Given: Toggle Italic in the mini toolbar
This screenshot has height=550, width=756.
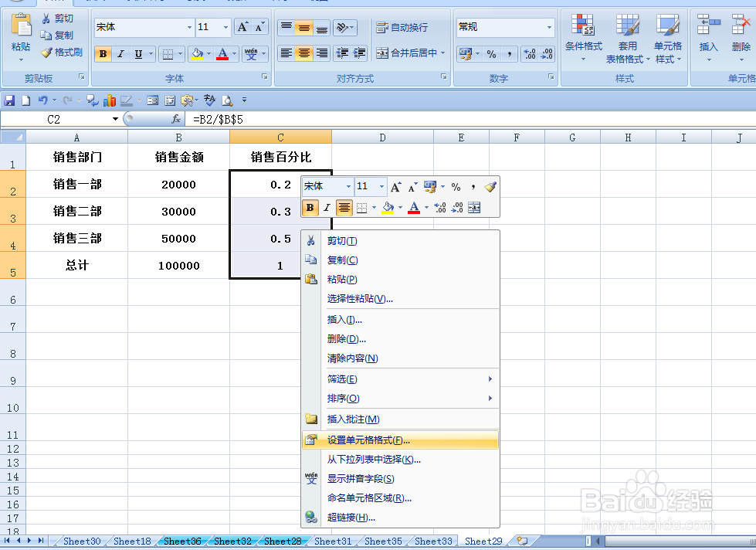Looking at the screenshot, I should click(327, 208).
